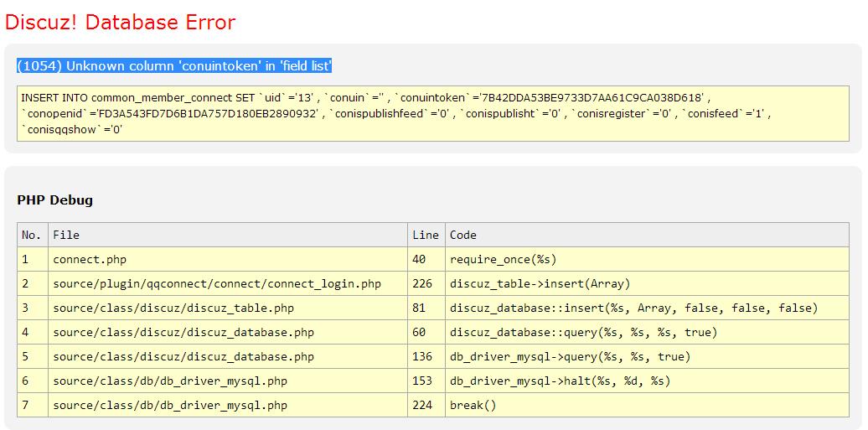The width and height of the screenshot is (868, 430).
Task: Click the 'discuz_table->insert(Array)' code cell
Action: point(540,283)
